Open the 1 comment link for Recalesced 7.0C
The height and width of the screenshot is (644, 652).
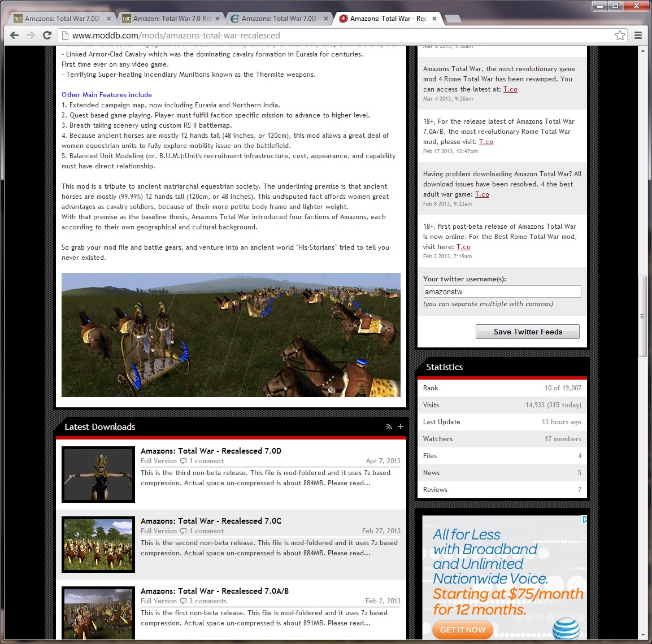tap(206, 531)
